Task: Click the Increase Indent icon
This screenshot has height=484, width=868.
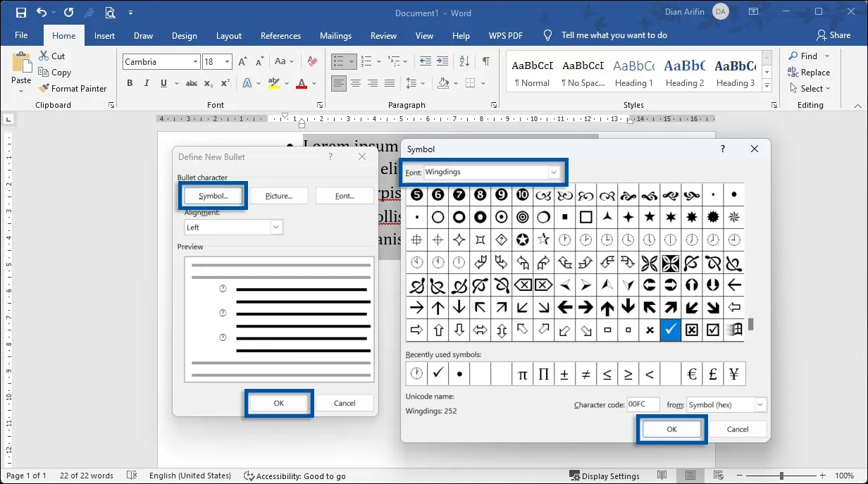Action: click(x=442, y=62)
